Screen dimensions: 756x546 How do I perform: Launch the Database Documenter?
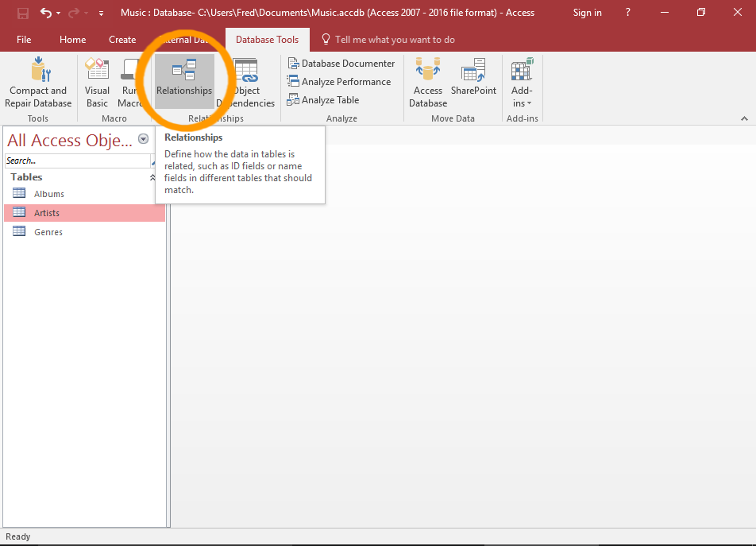click(341, 64)
